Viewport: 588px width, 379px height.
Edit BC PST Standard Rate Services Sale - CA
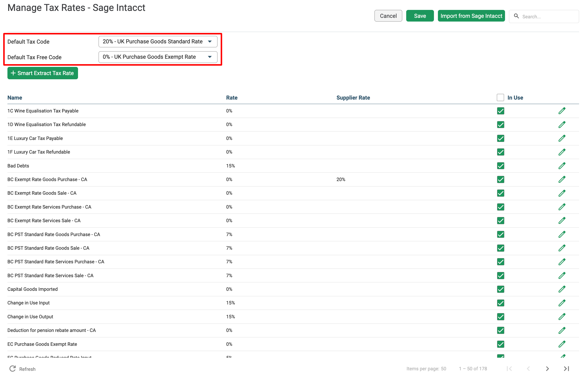pos(562,275)
